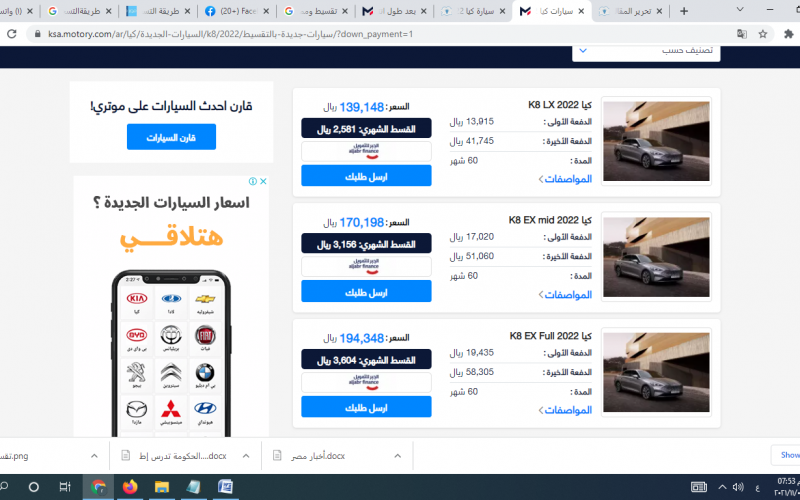Reload the page with the refresh icon
The image size is (800, 500).
point(11,34)
